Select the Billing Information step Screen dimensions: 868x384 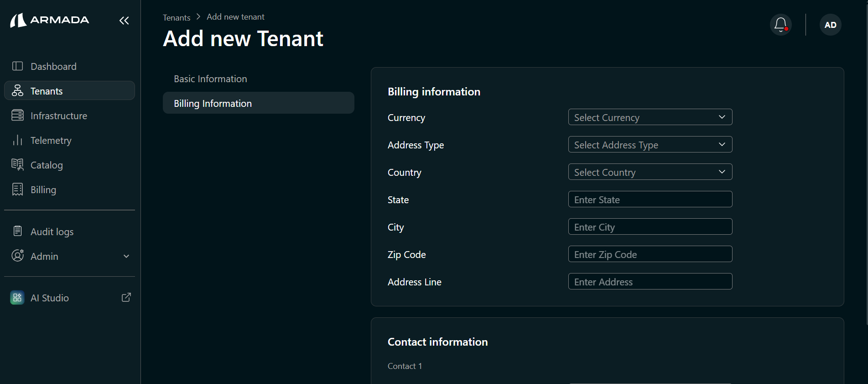click(258, 103)
